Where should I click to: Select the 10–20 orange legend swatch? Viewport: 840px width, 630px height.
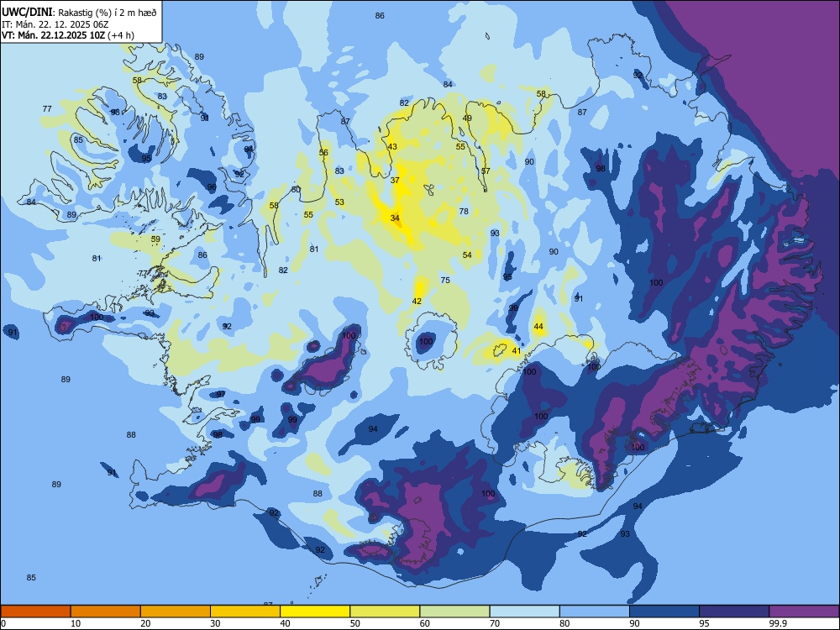[106, 612]
